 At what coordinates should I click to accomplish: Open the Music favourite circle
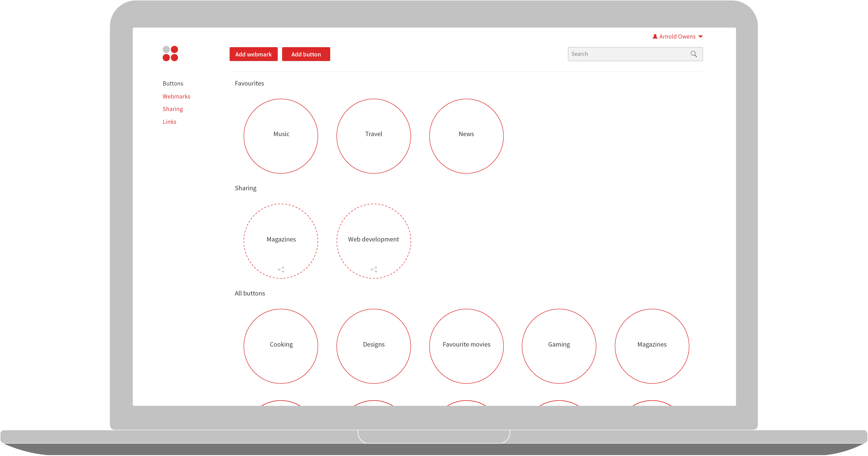pyautogui.click(x=281, y=136)
